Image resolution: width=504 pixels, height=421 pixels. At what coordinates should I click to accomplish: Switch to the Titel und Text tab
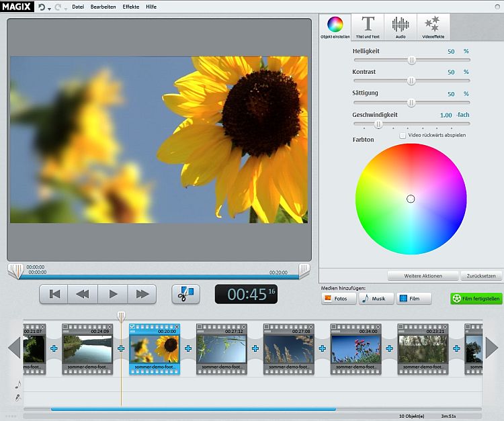click(368, 27)
